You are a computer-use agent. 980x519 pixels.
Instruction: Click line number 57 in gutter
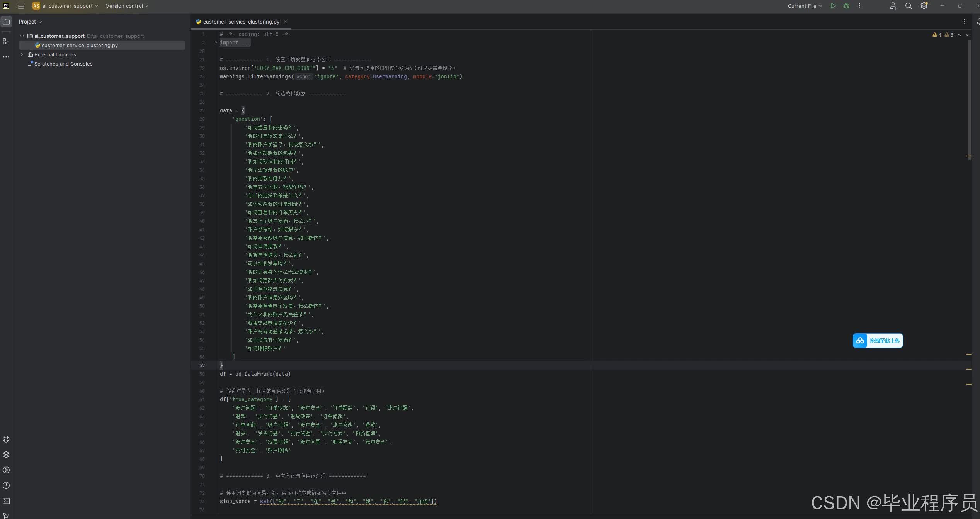coord(202,365)
